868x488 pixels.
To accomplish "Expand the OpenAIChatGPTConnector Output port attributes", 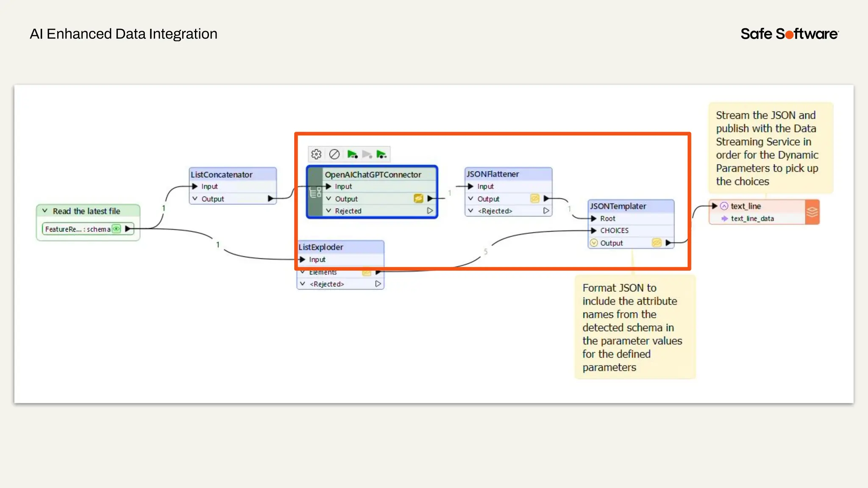I will [x=328, y=199].
